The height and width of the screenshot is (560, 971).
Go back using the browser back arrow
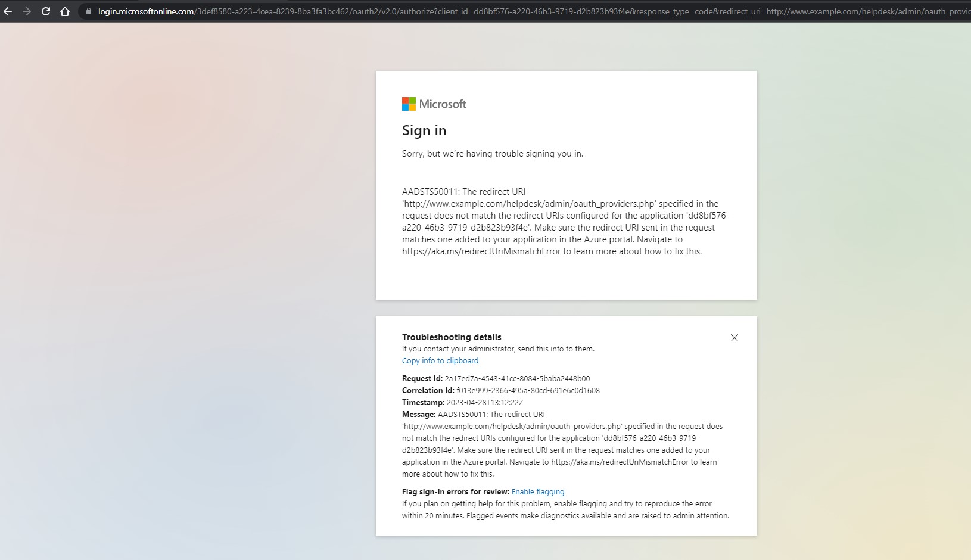[x=8, y=11]
